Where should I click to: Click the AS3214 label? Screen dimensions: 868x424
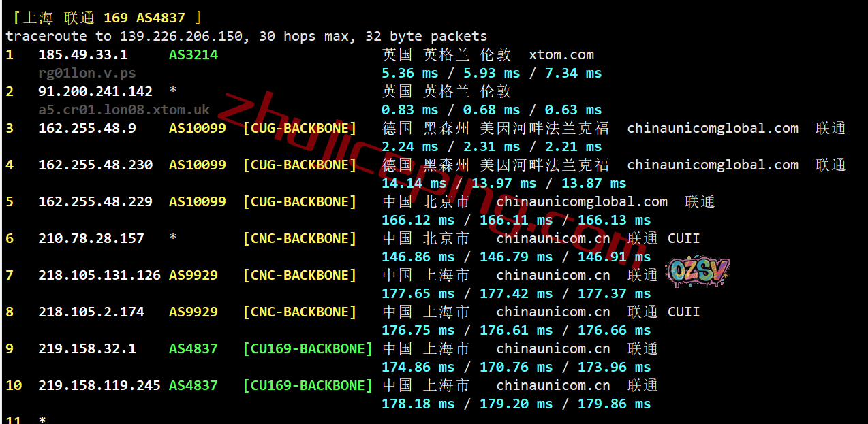coord(193,54)
